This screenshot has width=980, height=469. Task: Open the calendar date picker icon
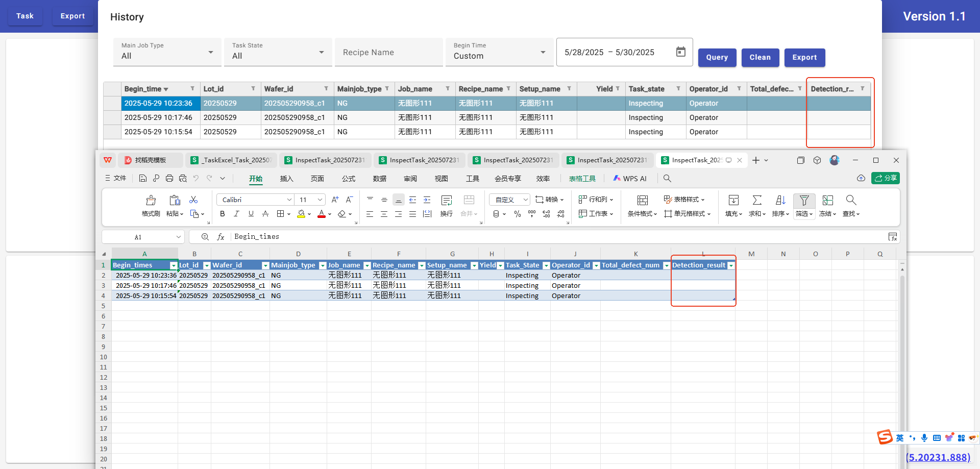680,52
